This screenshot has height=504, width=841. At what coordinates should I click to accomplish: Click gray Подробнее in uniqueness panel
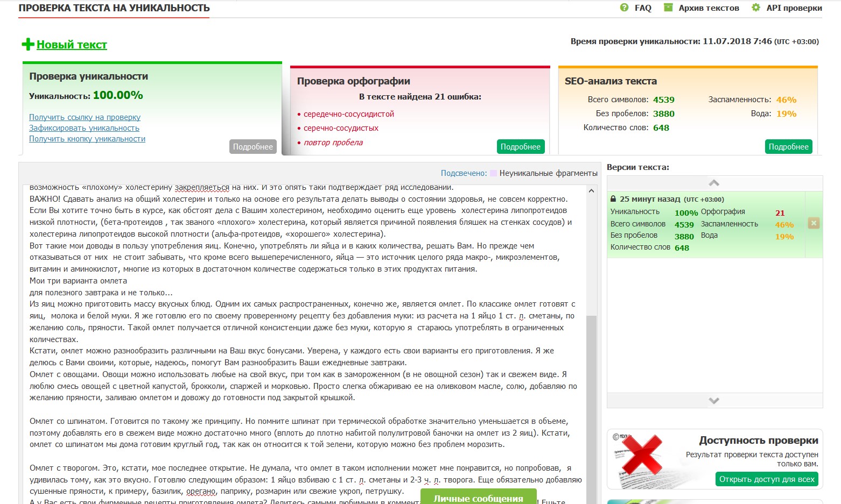pyautogui.click(x=253, y=147)
